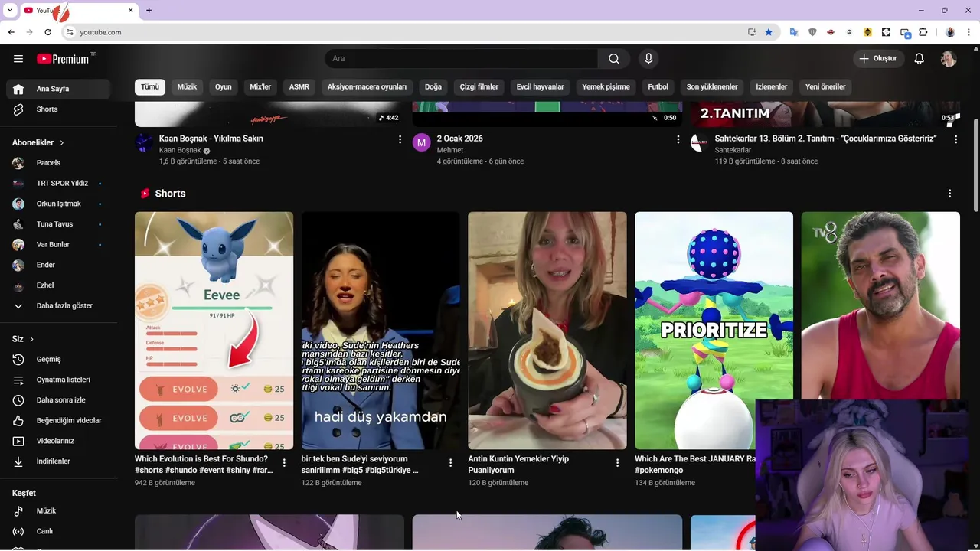This screenshot has width=980, height=551.
Task: Bookmark page with the star icon
Action: click(769, 32)
